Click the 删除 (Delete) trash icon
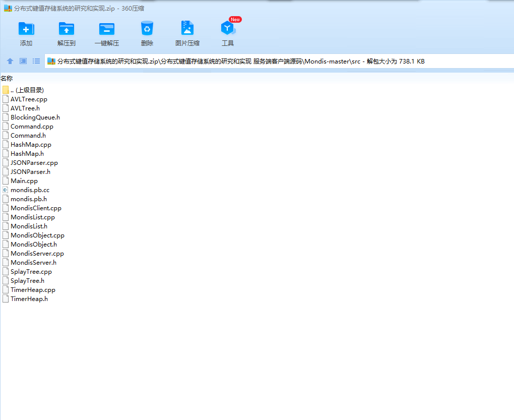 click(x=147, y=29)
